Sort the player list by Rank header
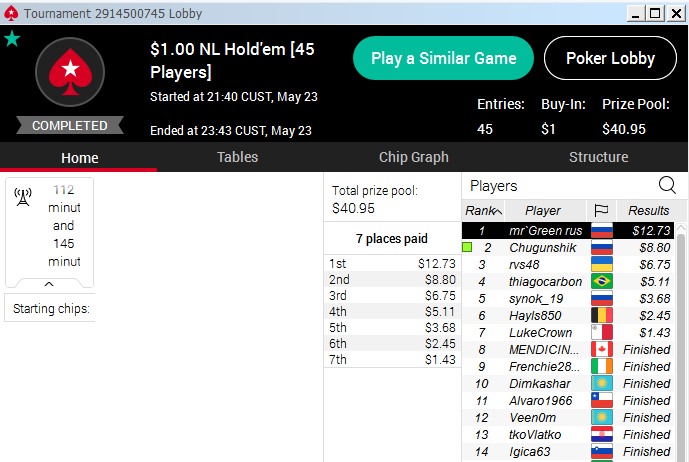Image resolution: width=689 pixels, height=462 pixels. (x=483, y=211)
